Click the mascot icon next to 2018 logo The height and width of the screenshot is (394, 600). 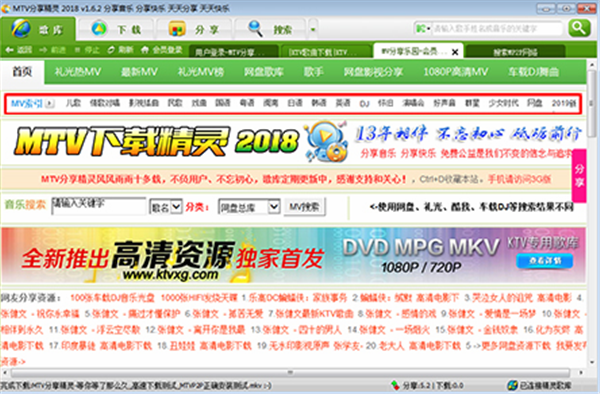pos(326,141)
